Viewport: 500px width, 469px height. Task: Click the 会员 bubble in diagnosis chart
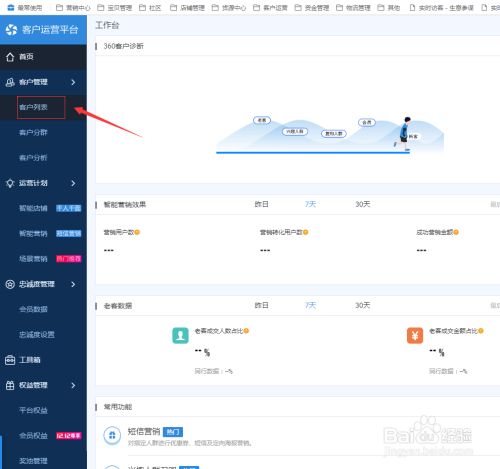point(367,122)
